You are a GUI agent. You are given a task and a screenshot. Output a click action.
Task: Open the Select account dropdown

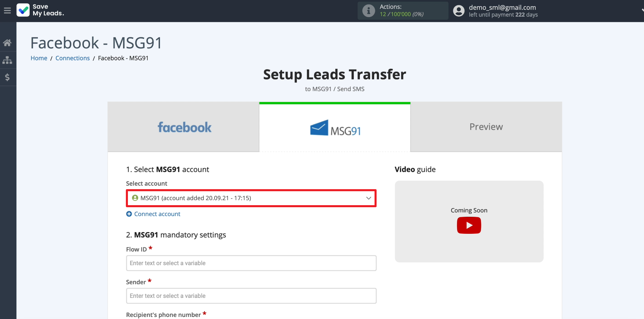click(x=251, y=198)
